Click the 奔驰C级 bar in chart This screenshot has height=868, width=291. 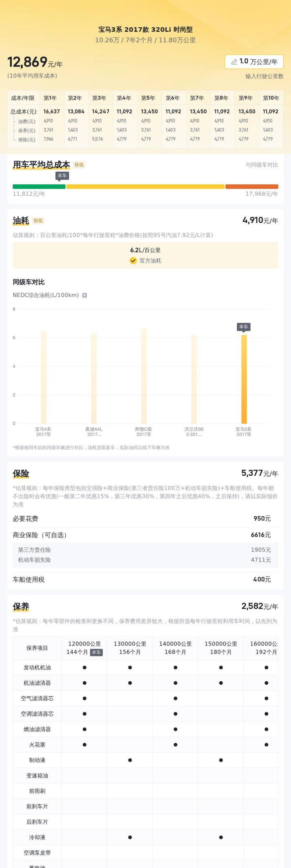(x=144, y=376)
